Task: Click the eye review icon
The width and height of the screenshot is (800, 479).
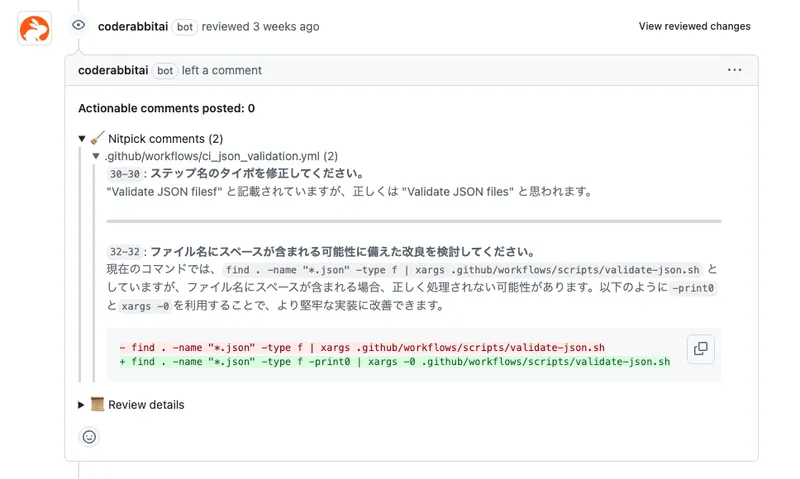Action: point(78,26)
